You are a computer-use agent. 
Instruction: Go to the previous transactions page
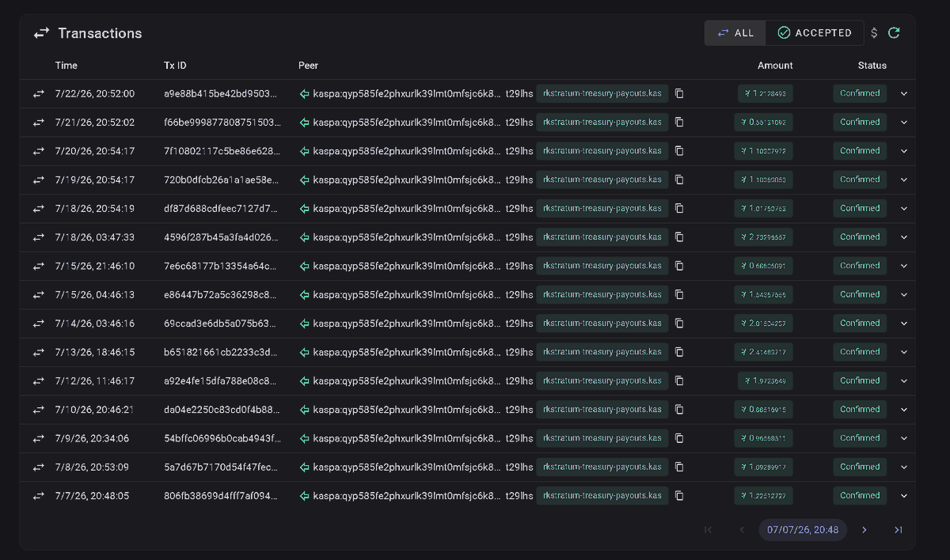point(742,530)
